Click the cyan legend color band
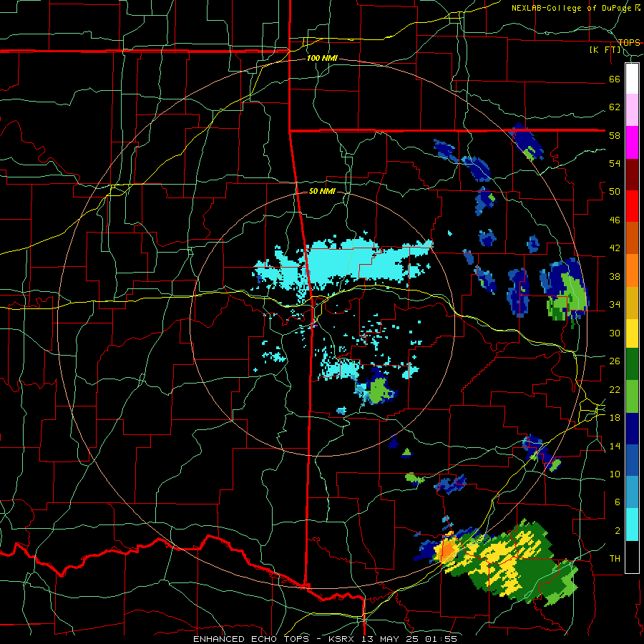The image size is (644, 644). 632,525
